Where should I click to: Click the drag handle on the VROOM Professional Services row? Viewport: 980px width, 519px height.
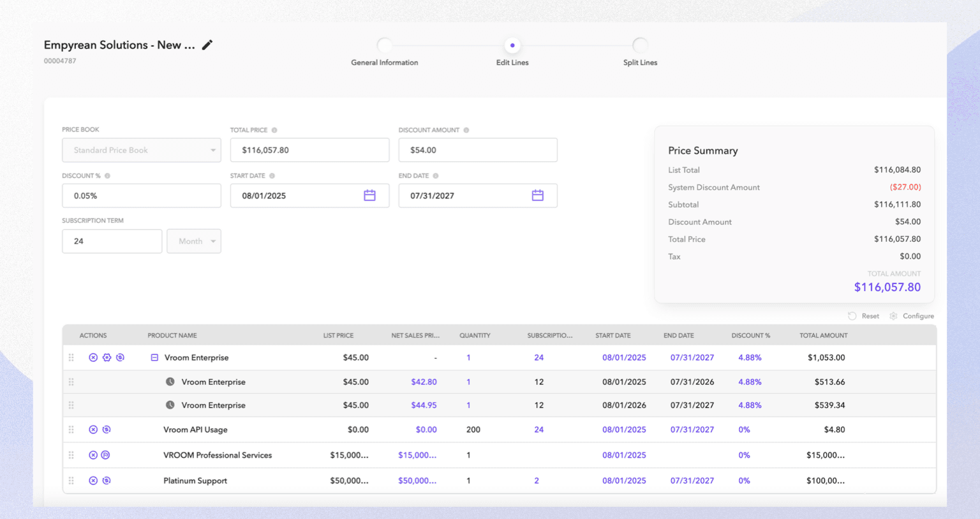pos(71,455)
